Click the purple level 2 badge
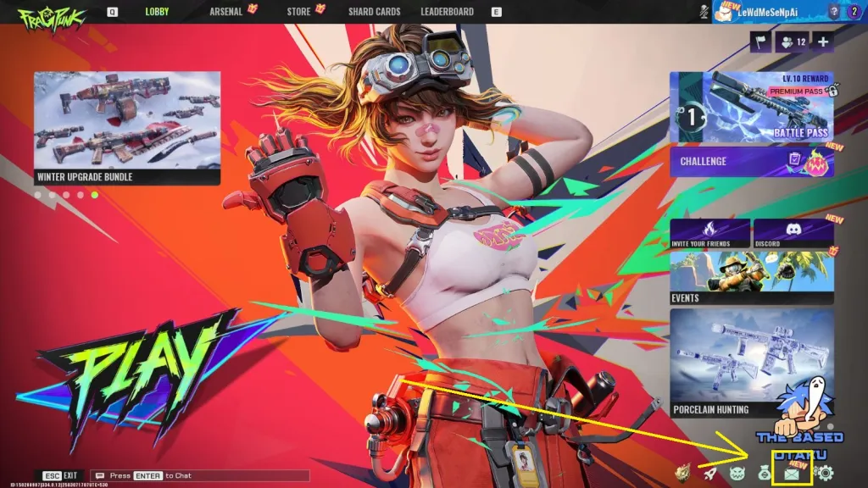868x488 pixels. pos(854,12)
